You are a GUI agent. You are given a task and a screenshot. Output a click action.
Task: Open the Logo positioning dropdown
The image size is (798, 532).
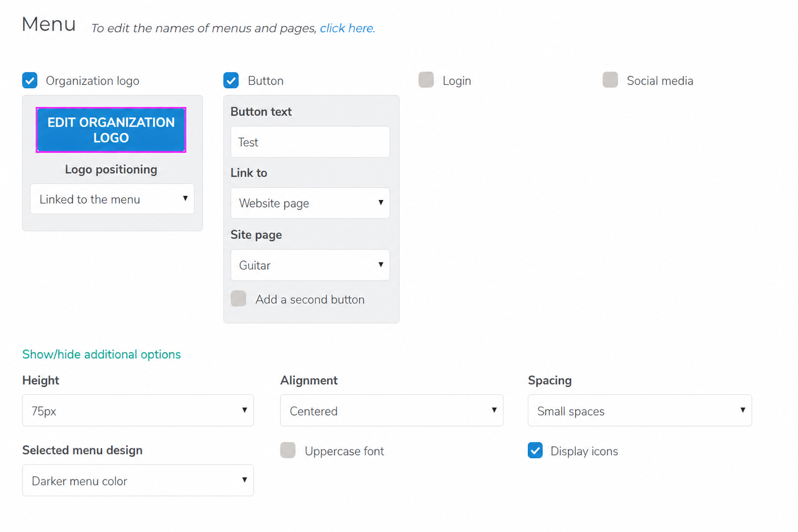[x=112, y=199]
